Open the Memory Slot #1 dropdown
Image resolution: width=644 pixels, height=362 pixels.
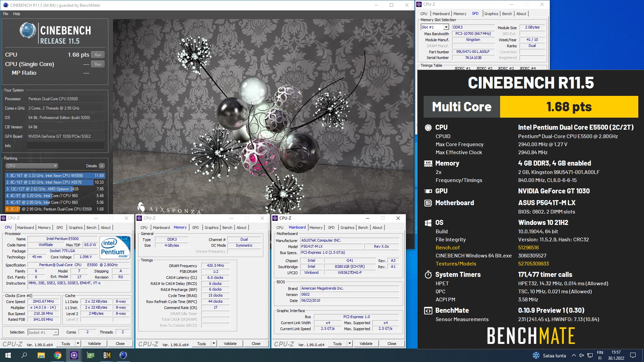[x=446, y=27]
